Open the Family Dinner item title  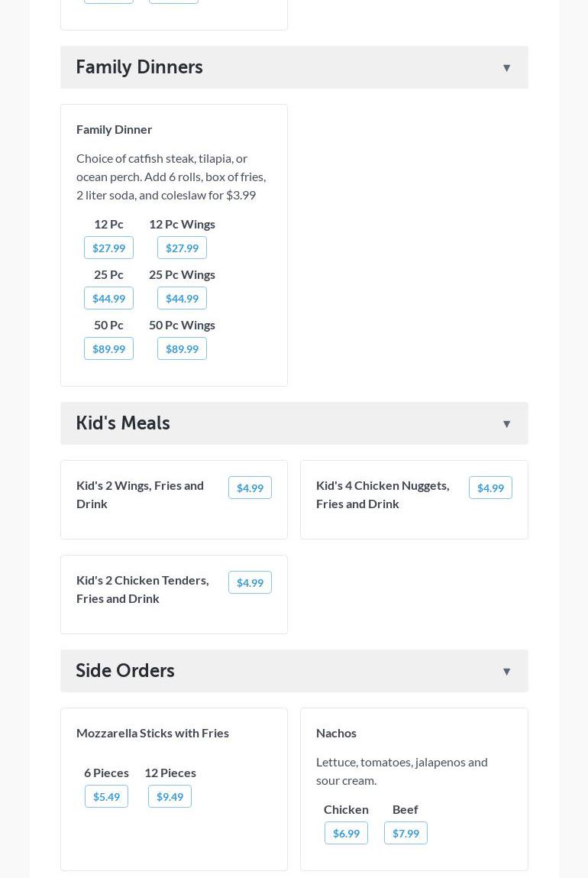pyautogui.click(x=115, y=129)
